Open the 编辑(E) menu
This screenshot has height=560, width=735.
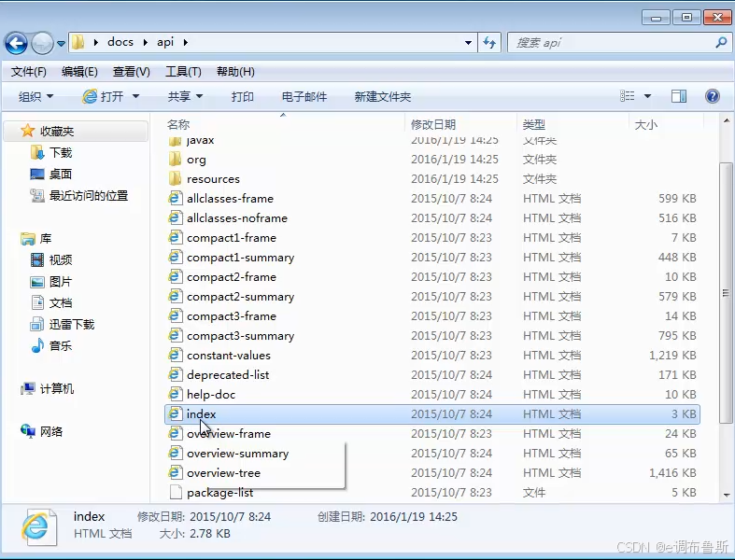click(79, 72)
